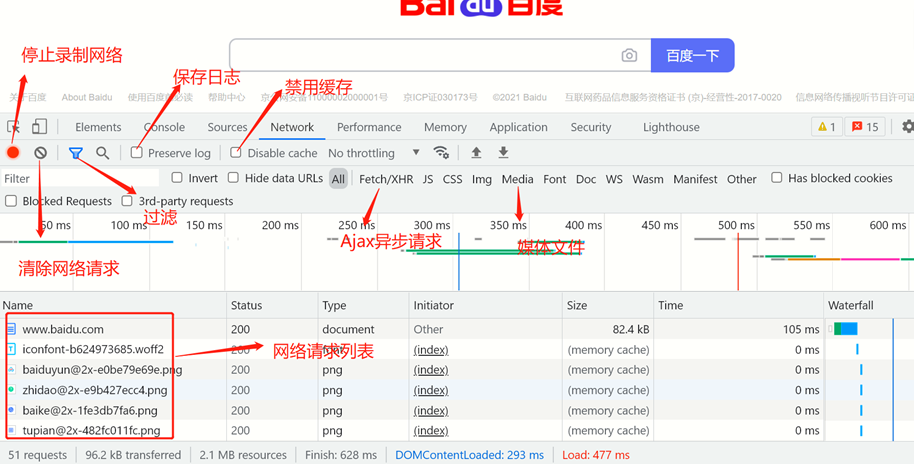
Task: Open the Lighthouse tab
Action: (671, 127)
